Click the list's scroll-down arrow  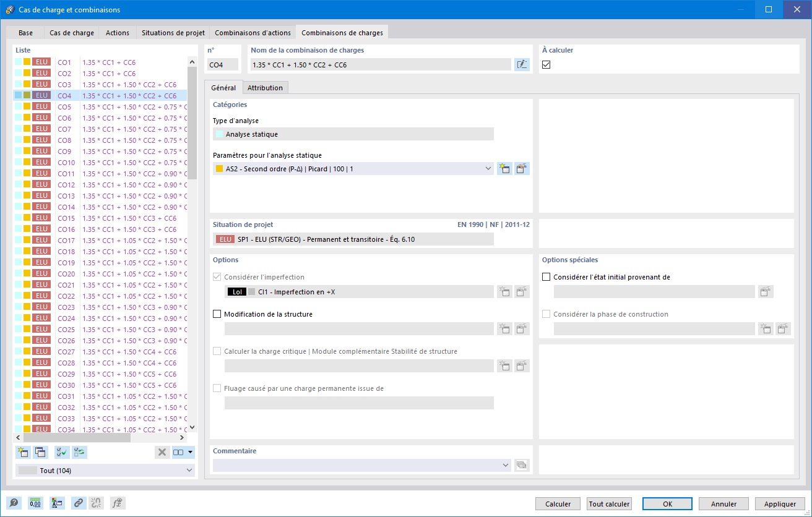tap(192, 427)
